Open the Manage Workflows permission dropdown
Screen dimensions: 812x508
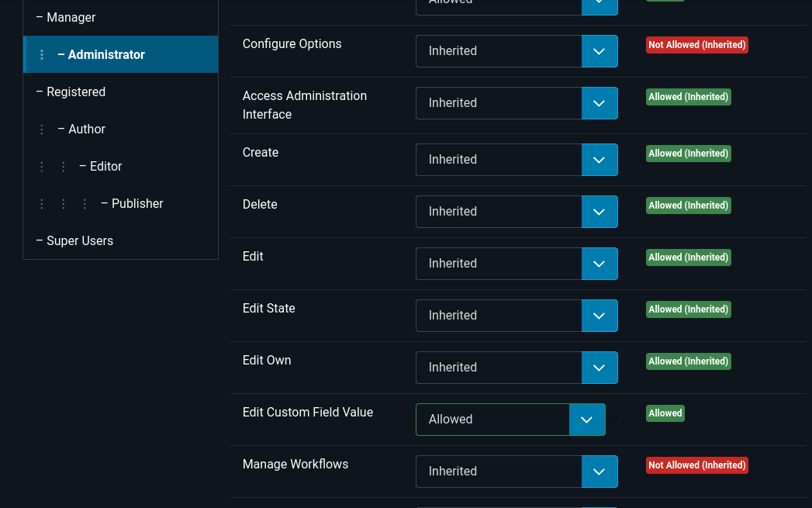point(517,472)
